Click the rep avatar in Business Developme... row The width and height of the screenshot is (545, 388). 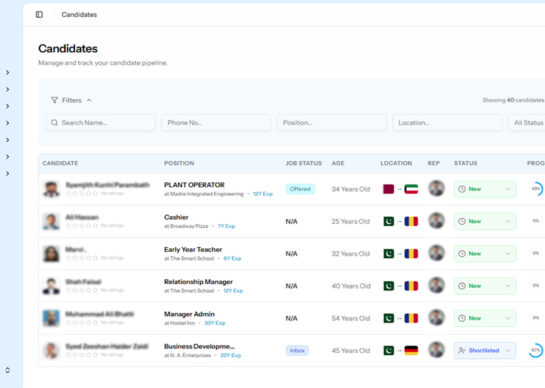click(437, 349)
